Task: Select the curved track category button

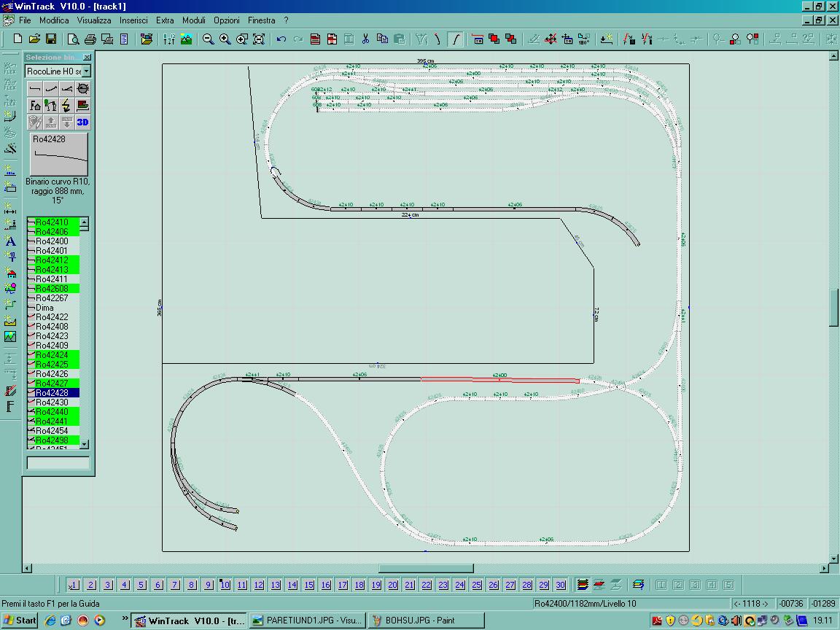Action: [51, 88]
